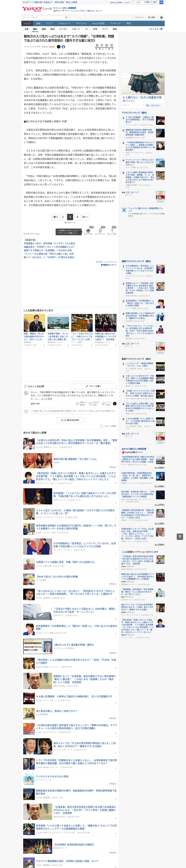Click the search magnifier icon beside keyword field

click(x=66, y=17)
